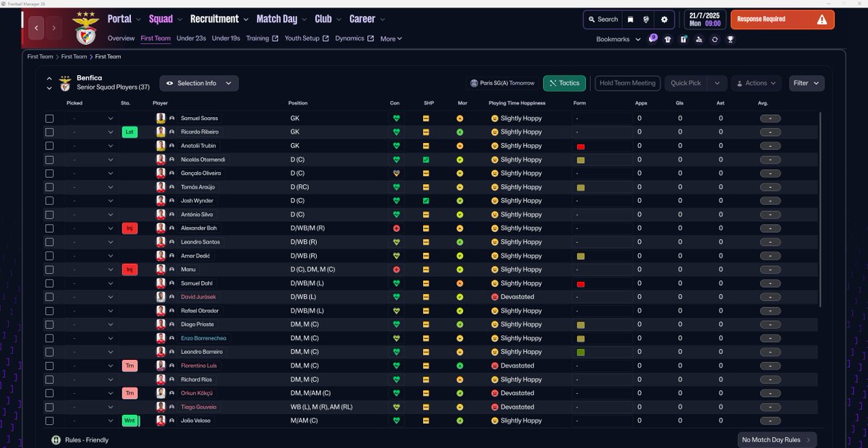Click the squad list vertical scrollbar

[820, 209]
